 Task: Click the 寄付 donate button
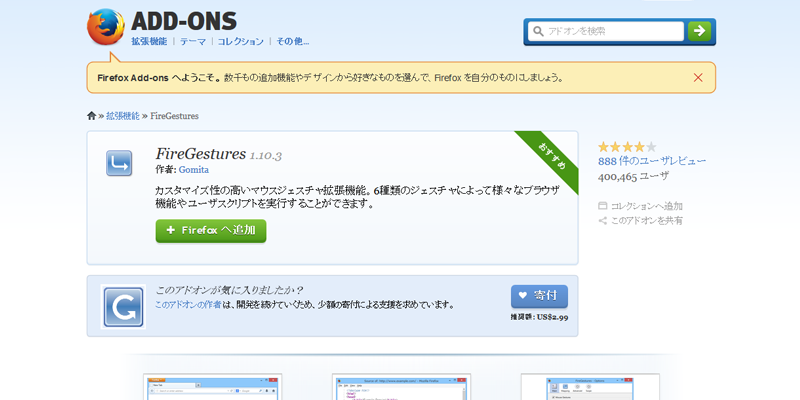[539, 296]
